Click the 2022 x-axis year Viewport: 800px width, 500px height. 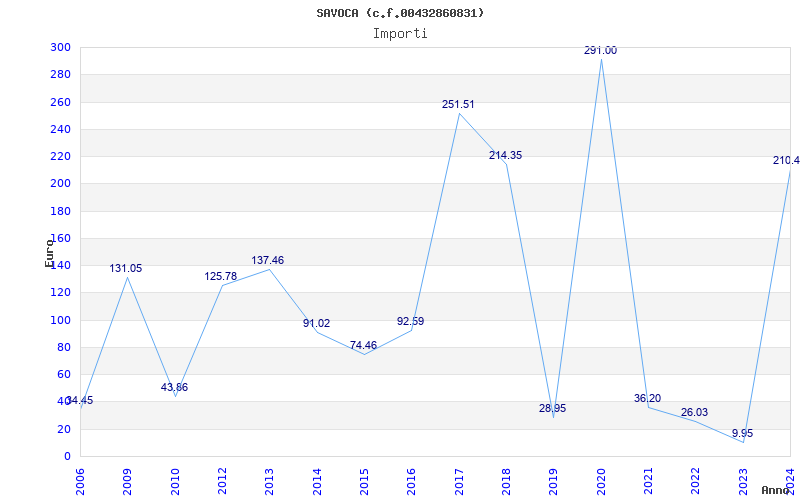696,482
